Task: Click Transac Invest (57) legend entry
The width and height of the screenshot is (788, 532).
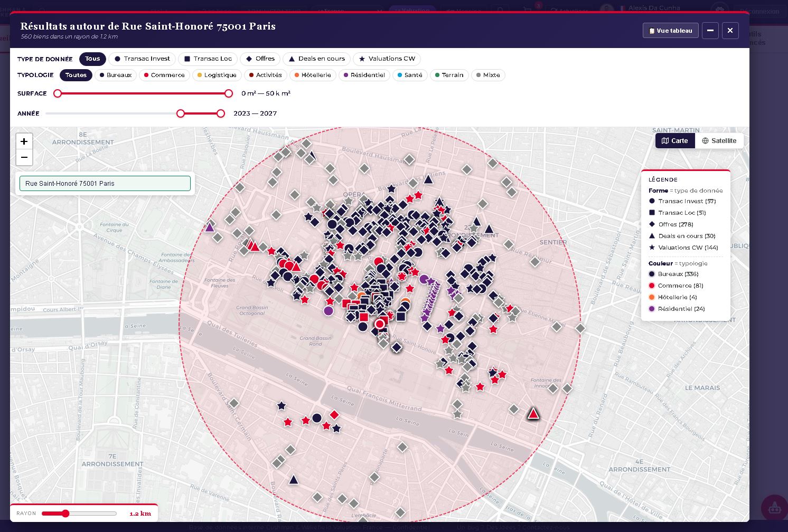Action: [682, 201]
